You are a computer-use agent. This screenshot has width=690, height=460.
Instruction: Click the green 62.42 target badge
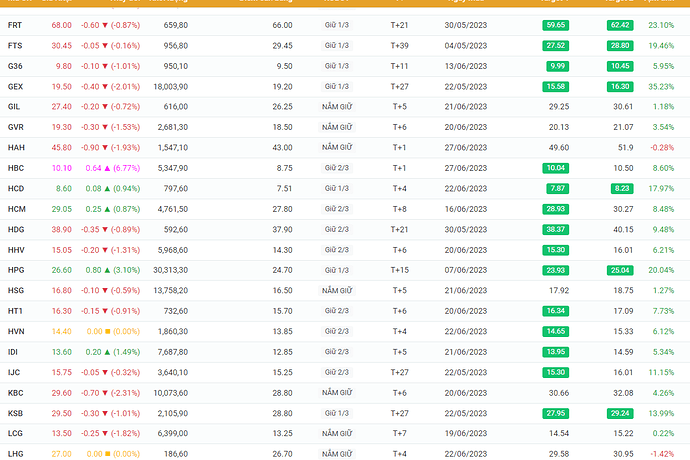point(620,25)
